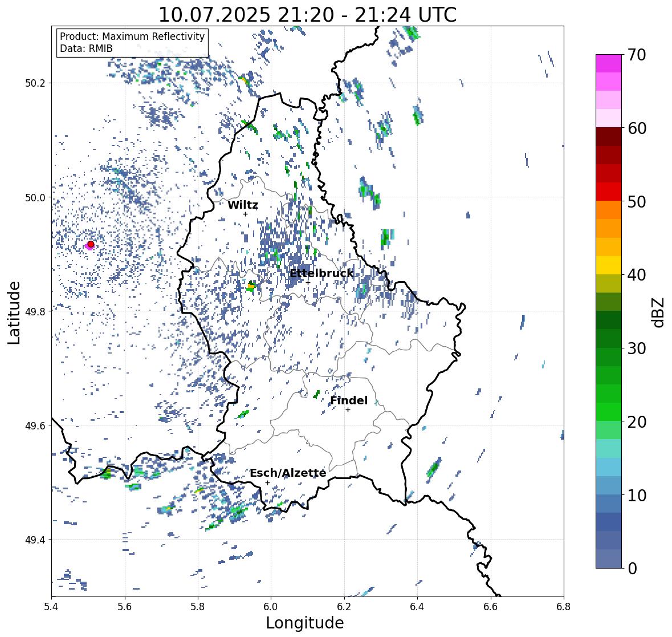Screen dimensions: 672x637
Task: Click the 0 tick on the colorbar
Action: [632, 569]
